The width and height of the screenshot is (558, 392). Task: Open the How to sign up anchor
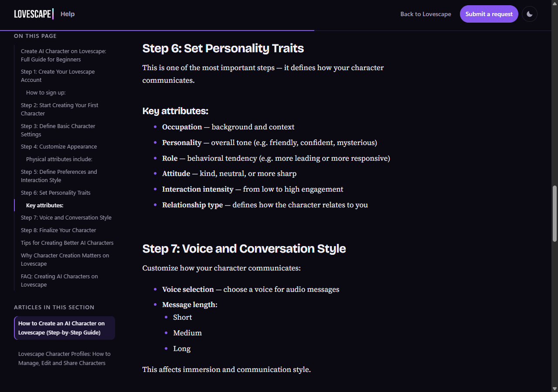click(46, 92)
